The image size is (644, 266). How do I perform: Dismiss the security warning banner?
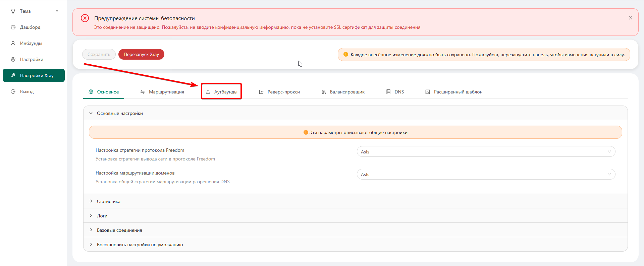tap(631, 18)
